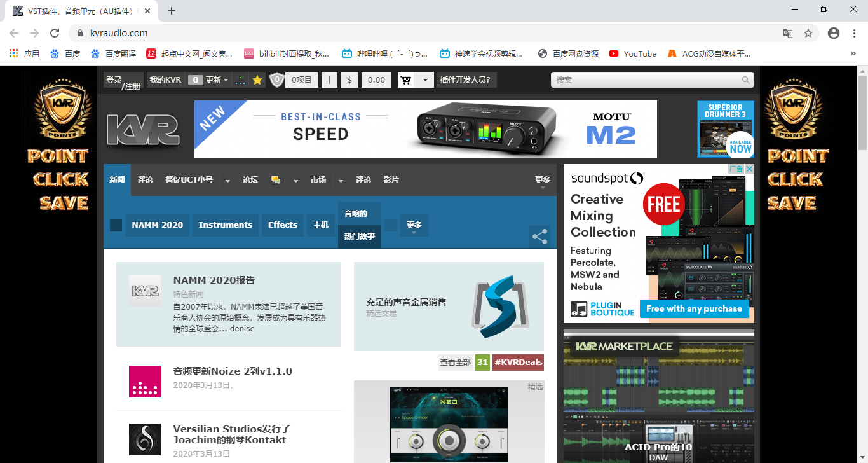
Task: Expand the arrow after forum chat icon
Action: [x=295, y=181]
